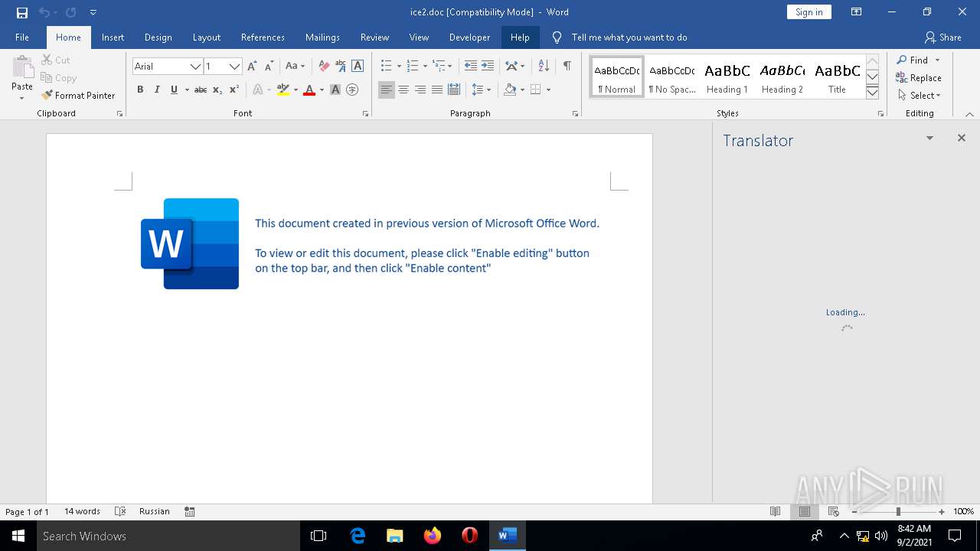Open Firefox from the taskbar
980x551 pixels.
click(x=433, y=536)
